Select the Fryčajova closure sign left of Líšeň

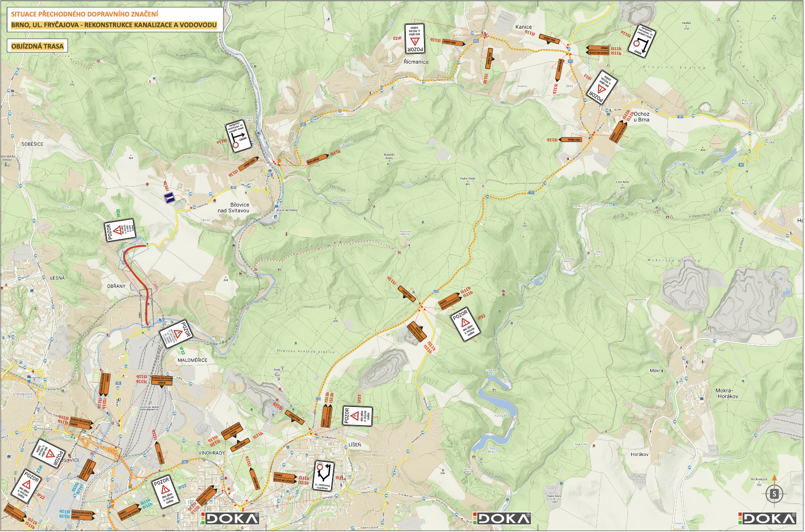click(323, 475)
